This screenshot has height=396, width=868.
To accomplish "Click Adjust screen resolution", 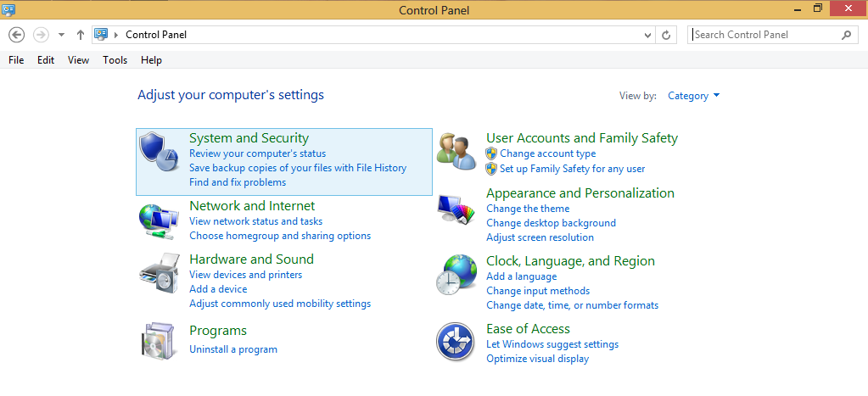I will coord(540,237).
